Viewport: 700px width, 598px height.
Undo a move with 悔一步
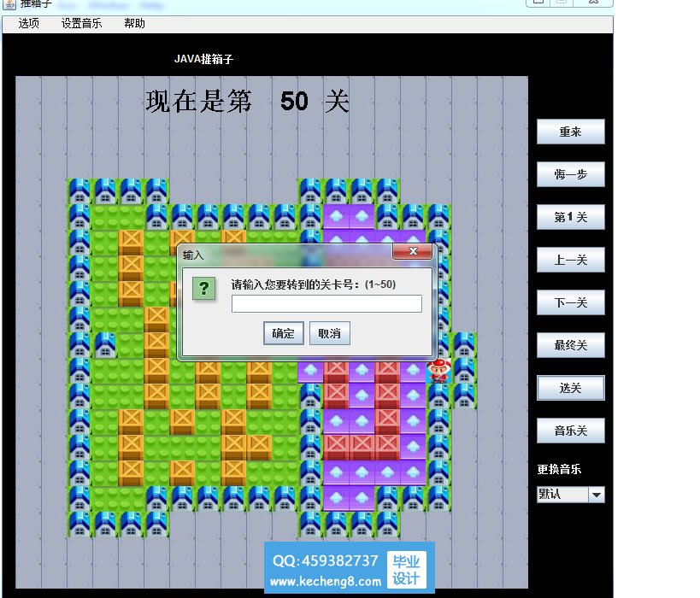coord(571,174)
